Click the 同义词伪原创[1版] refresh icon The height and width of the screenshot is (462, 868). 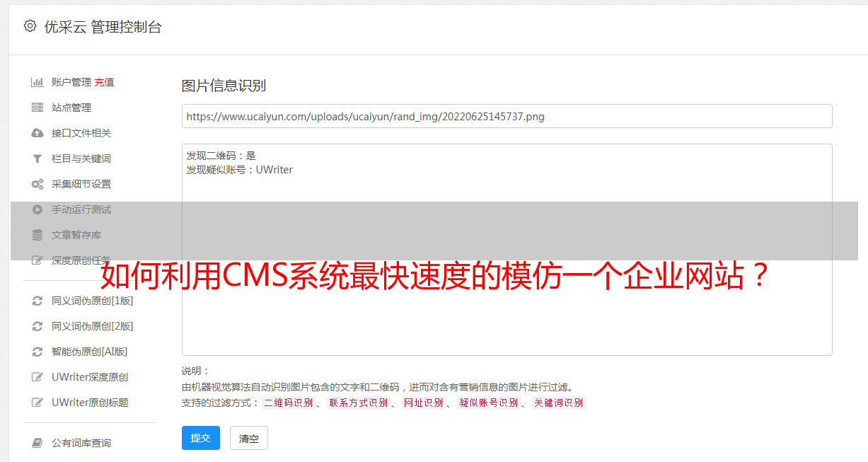click(37, 301)
